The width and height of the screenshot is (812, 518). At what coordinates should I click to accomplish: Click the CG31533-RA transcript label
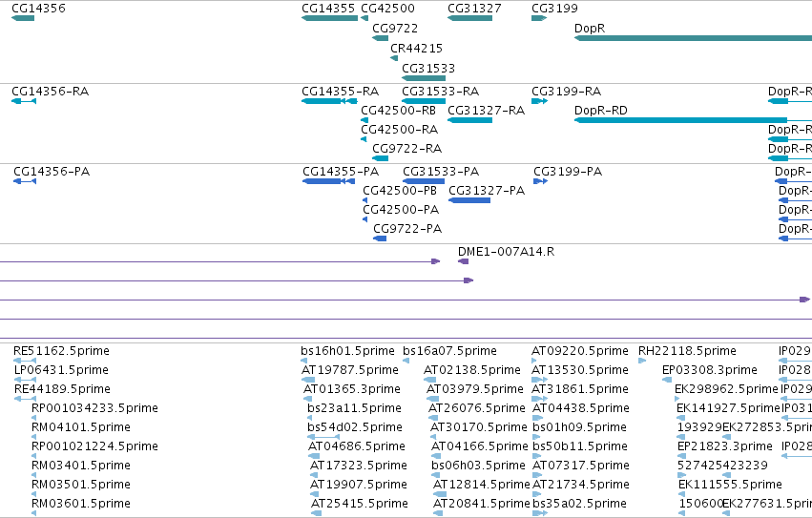(440, 92)
